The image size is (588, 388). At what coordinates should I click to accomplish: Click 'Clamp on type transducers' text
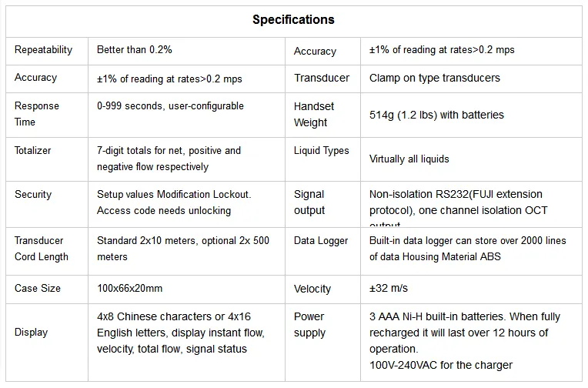[434, 78]
